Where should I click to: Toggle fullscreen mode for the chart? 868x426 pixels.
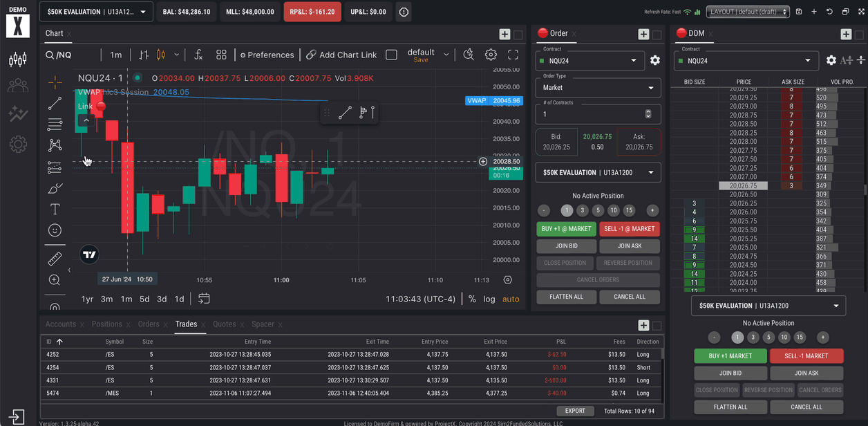click(513, 55)
